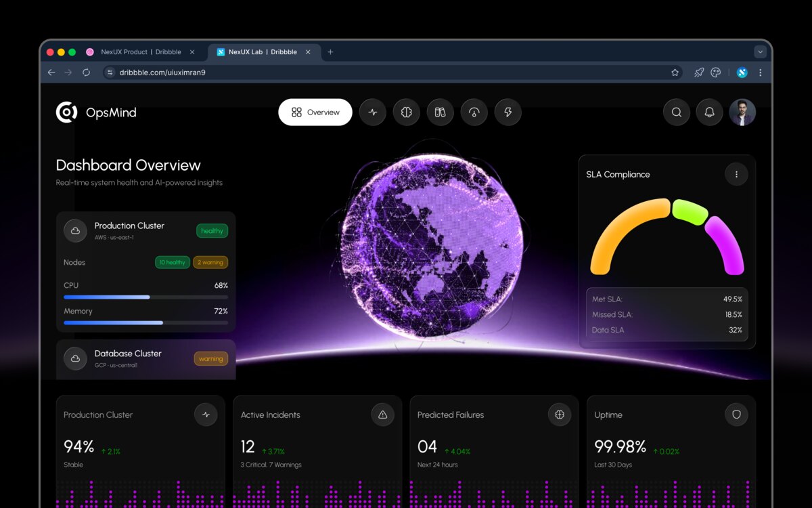Click the 10 healthy nodes badge
812x508 pixels.
coord(173,262)
